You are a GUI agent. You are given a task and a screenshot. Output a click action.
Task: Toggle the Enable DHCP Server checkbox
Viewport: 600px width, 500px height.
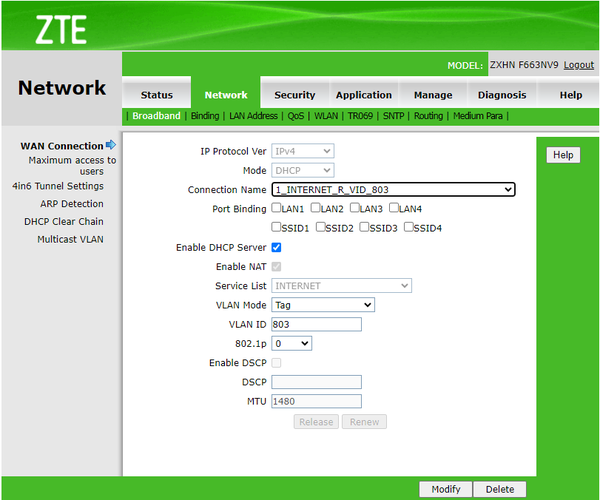pos(276,247)
